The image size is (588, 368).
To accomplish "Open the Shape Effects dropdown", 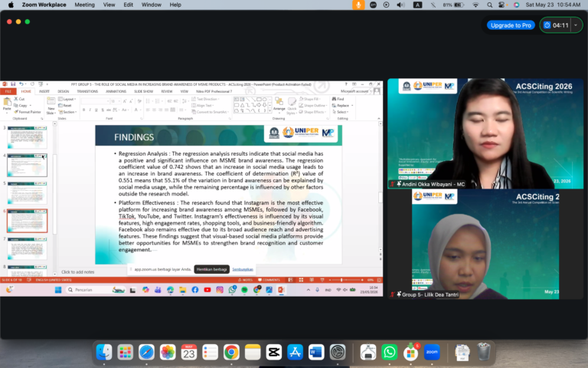I will 312,112.
